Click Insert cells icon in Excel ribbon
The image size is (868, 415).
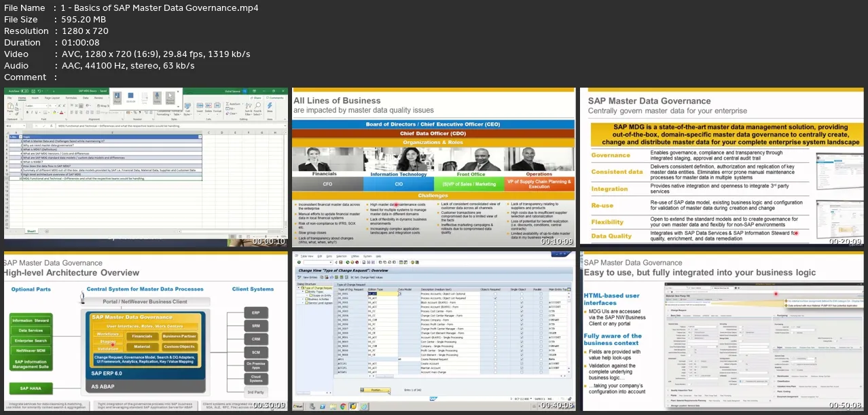[200, 107]
